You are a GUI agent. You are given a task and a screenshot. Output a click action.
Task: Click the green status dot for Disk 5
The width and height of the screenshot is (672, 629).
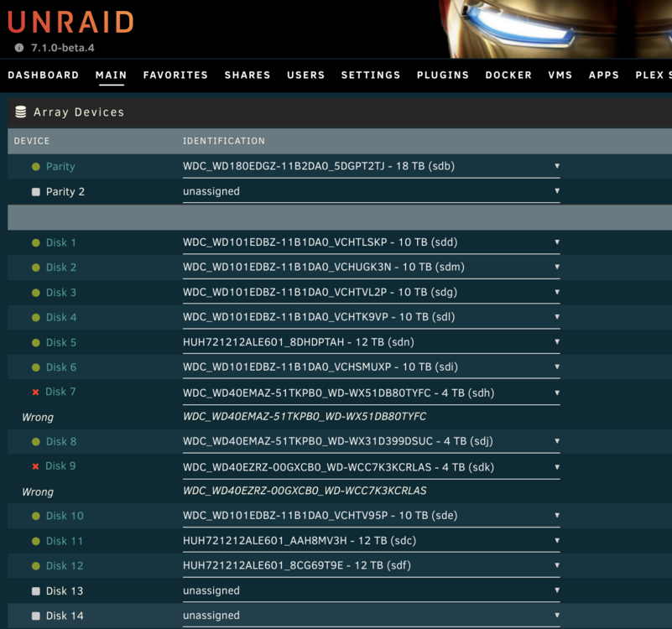click(36, 343)
